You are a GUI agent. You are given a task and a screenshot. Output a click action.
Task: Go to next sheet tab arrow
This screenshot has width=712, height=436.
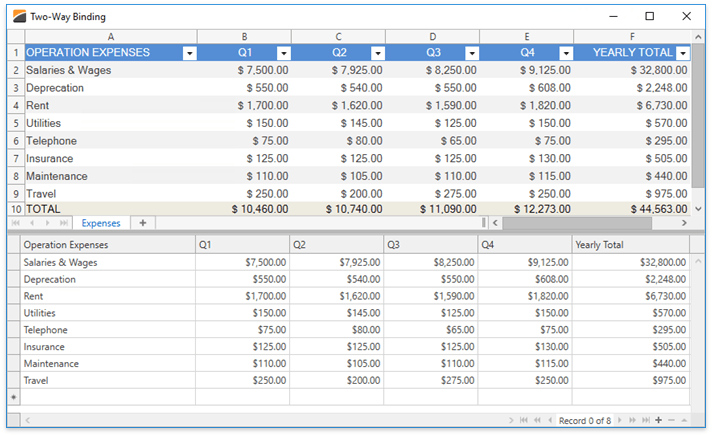[48, 223]
